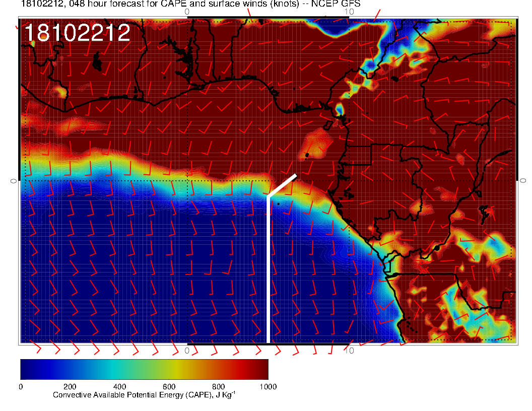Select the 600 tick label under the colorbar
This screenshot has height=411, width=532.
169,387
